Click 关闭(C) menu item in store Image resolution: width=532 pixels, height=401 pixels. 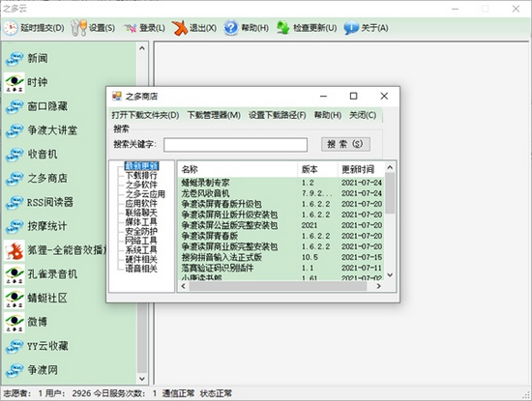point(363,115)
